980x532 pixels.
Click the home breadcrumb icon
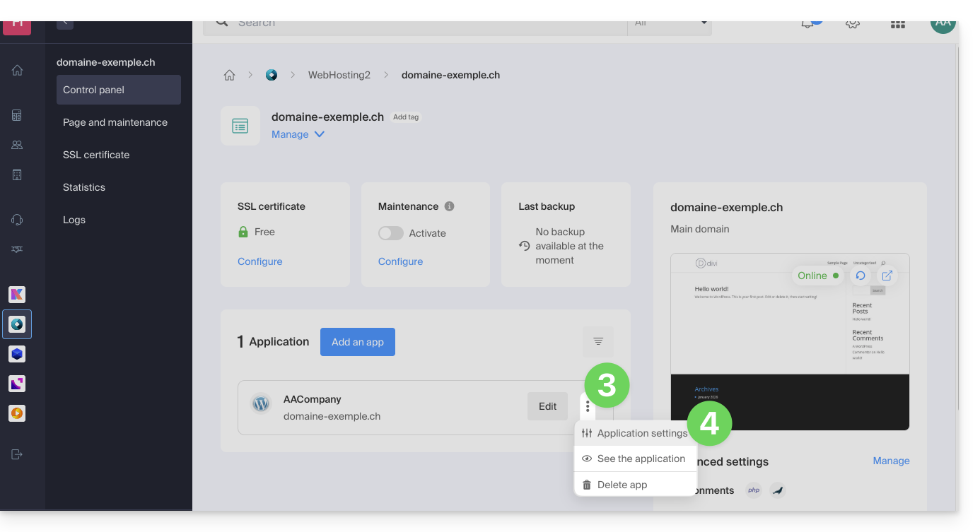coord(229,75)
